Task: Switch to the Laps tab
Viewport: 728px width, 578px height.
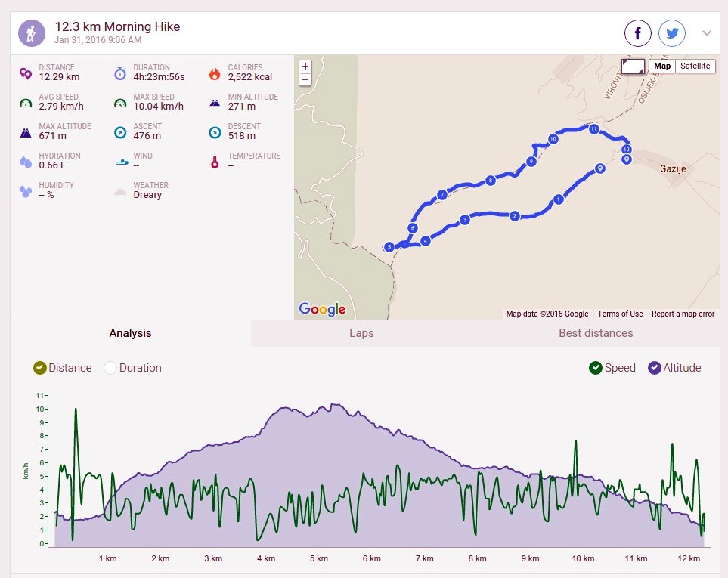Action: [361, 333]
